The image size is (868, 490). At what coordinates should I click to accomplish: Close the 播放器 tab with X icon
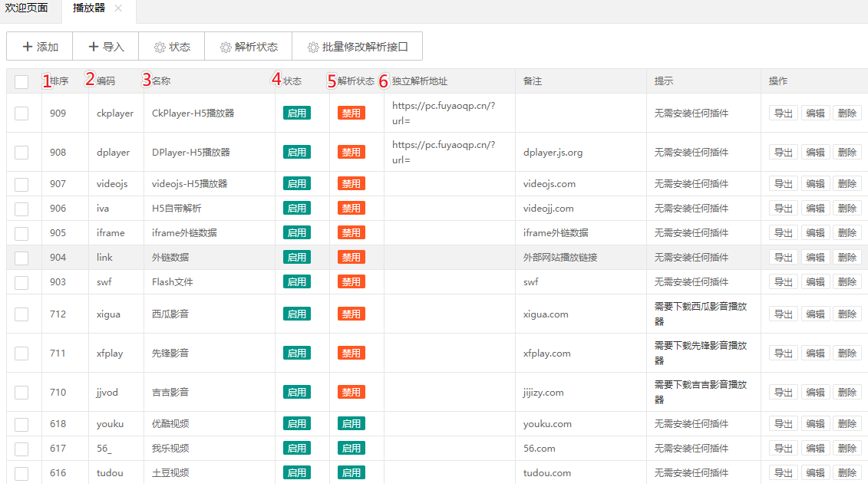pos(118,8)
